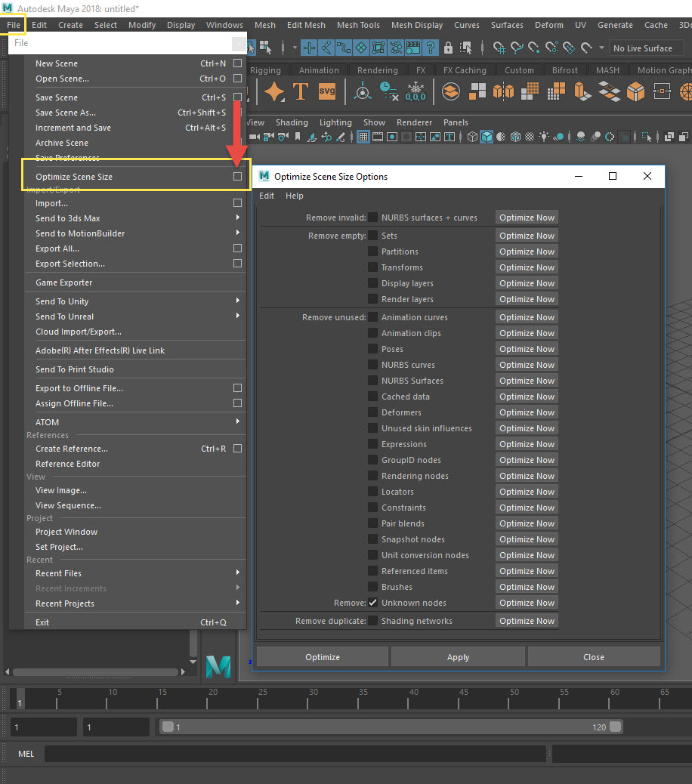Tick the Deformers checkbox

tap(373, 412)
